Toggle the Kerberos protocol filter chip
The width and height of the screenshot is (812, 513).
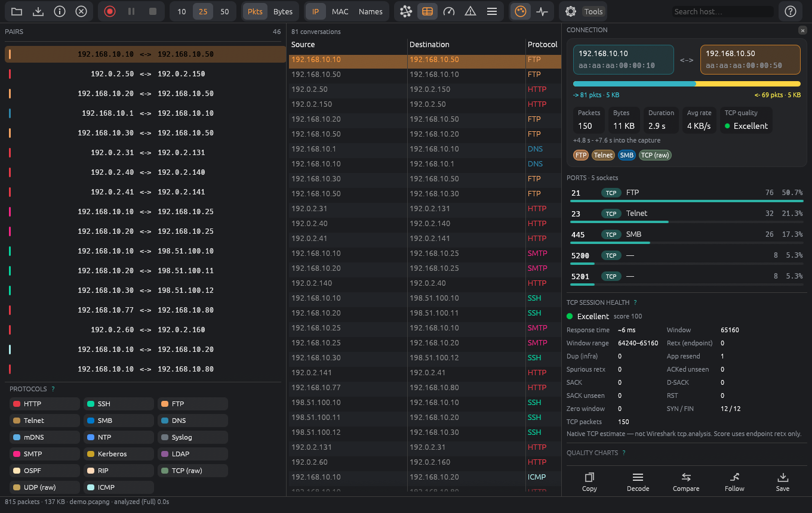(119, 454)
